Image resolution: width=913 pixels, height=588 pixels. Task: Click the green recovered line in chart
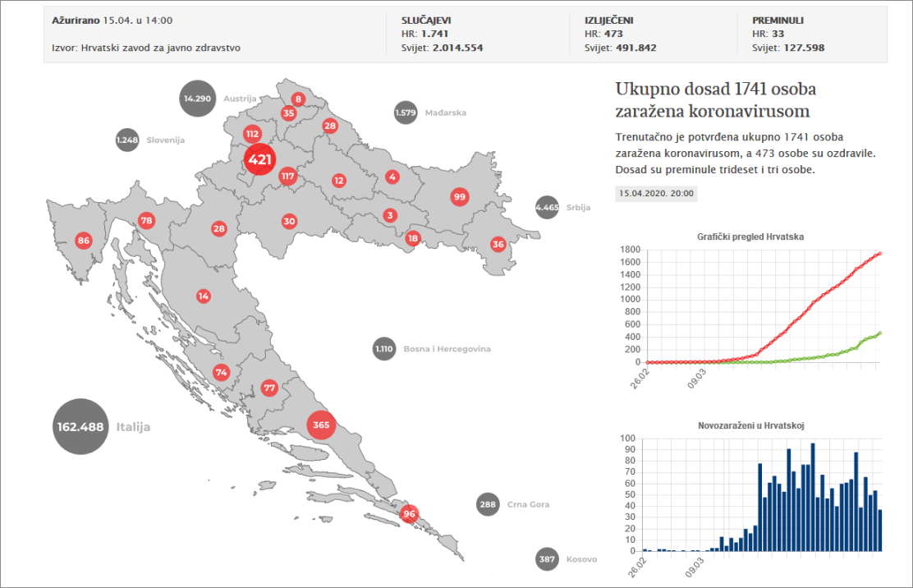click(x=854, y=343)
